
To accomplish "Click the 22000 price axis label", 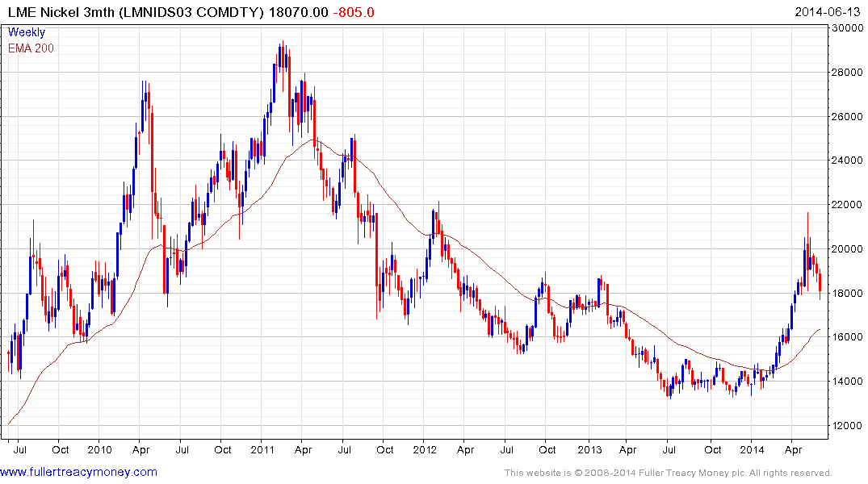I will pos(847,205).
